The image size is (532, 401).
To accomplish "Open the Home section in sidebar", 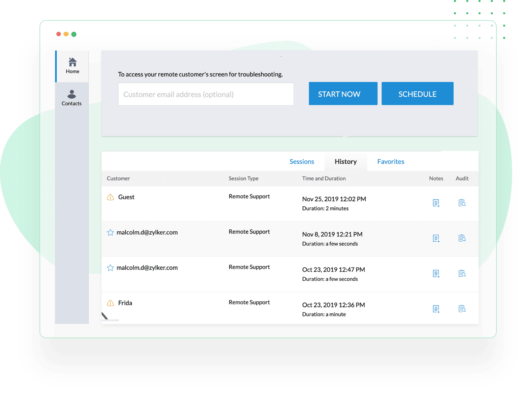I will [72, 66].
